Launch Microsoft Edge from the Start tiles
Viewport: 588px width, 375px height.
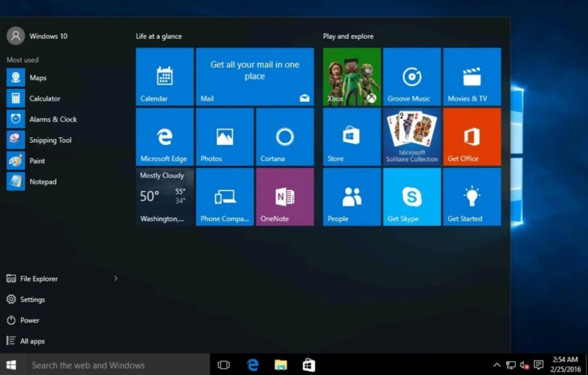[x=165, y=137]
